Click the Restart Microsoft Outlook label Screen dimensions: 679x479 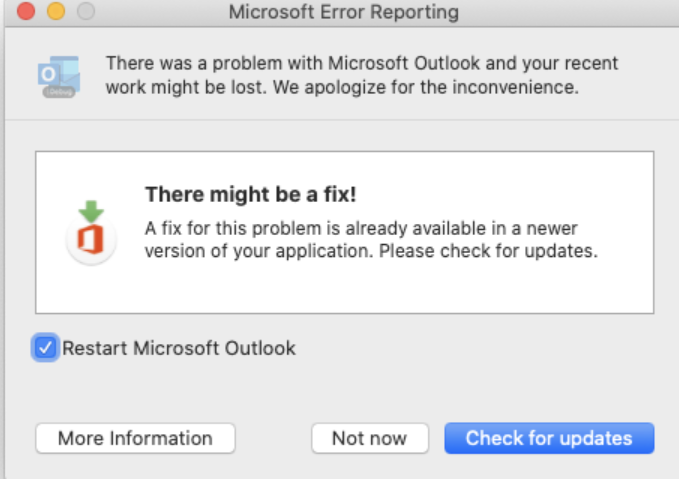point(179,348)
